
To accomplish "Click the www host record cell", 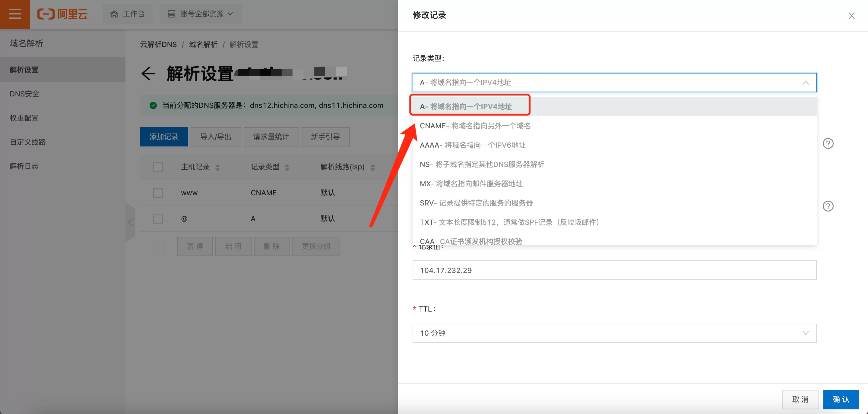I will [189, 193].
